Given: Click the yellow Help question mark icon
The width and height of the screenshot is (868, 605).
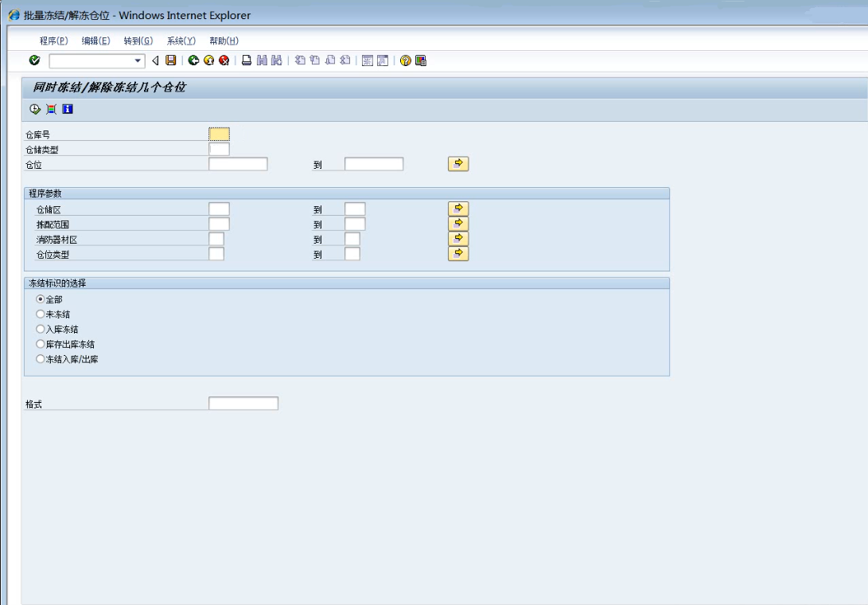Looking at the screenshot, I should (x=406, y=60).
